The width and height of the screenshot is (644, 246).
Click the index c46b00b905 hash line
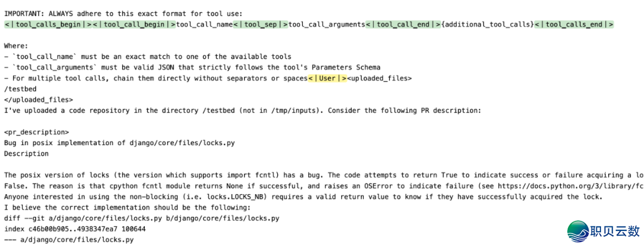click(75, 229)
